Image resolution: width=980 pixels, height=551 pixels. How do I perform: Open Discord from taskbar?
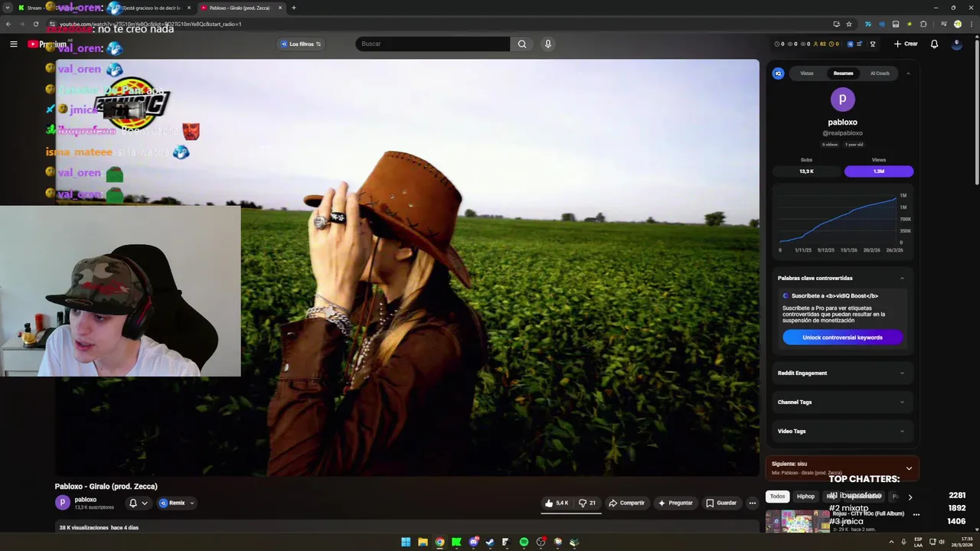473,542
